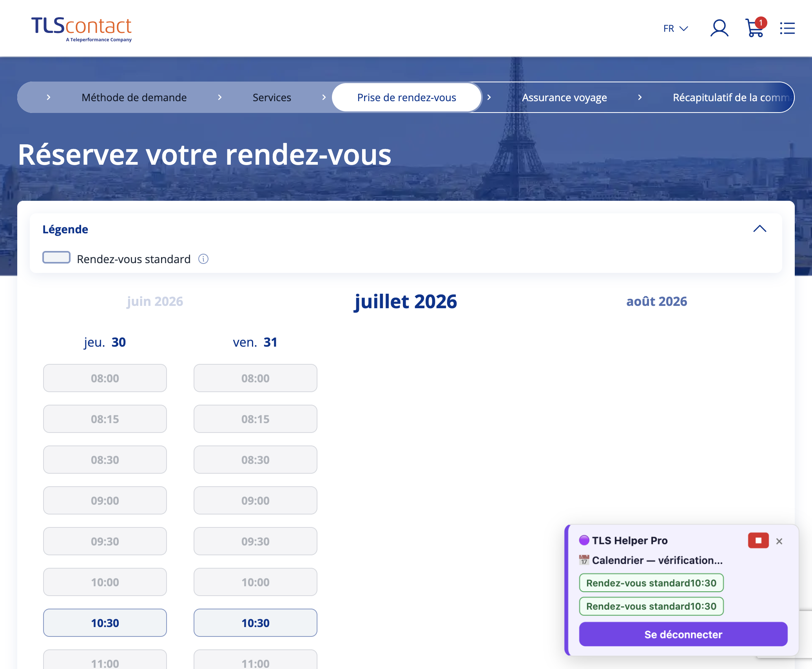The height and width of the screenshot is (669, 812).
Task: Click 08:30 slot on jeu. 30
Action: pyautogui.click(x=105, y=460)
